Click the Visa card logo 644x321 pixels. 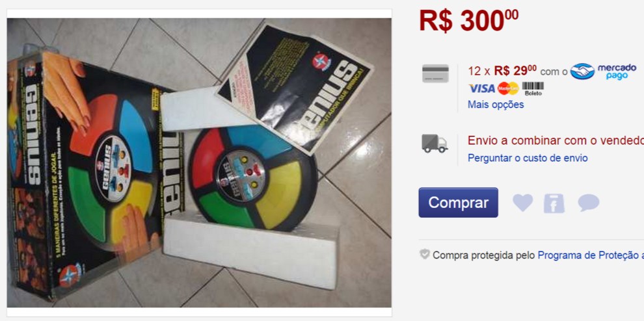point(482,88)
